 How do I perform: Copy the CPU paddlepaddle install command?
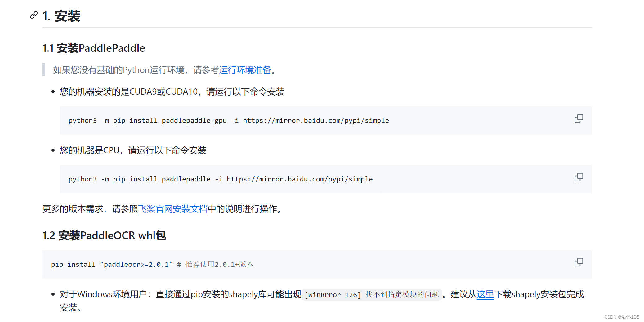coord(579,177)
